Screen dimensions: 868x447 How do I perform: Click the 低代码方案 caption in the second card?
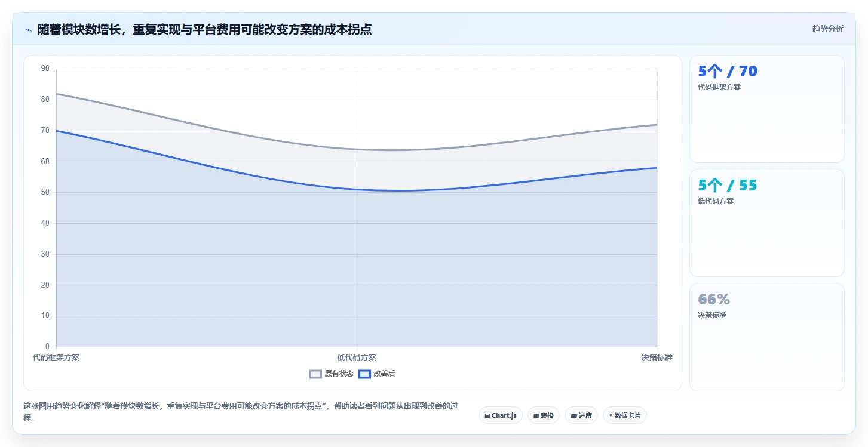pos(716,201)
